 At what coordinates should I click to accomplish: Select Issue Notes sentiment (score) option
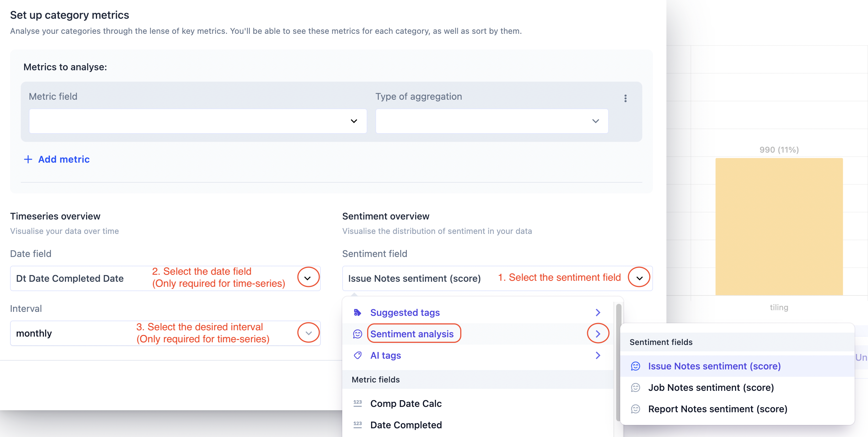(x=714, y=366)
